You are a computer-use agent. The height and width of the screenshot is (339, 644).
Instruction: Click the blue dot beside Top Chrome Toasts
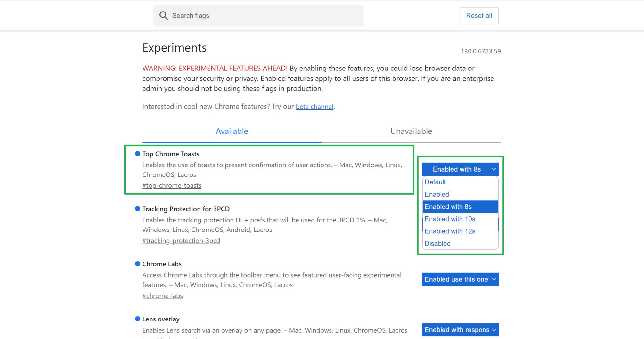[x=138, y=154]
